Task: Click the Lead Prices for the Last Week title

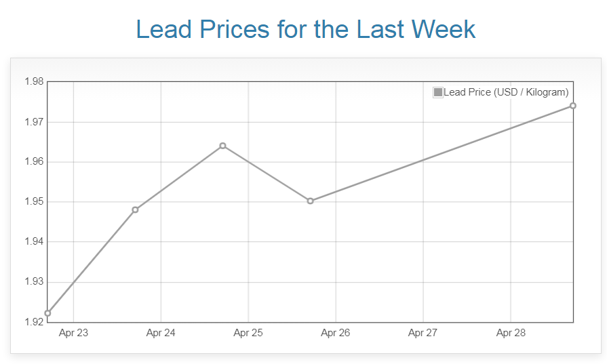Action: click(305, 29)
